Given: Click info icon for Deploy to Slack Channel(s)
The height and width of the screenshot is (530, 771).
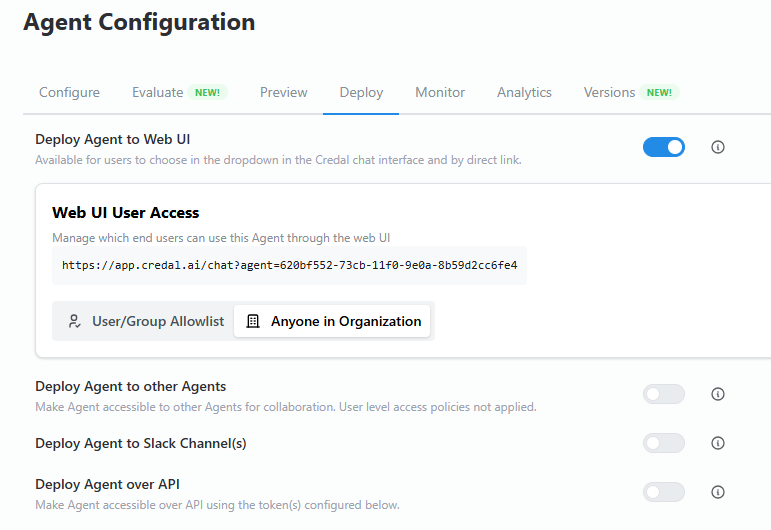Looking at the screenshot, I should pyautogui.click(x=717, y=443).
